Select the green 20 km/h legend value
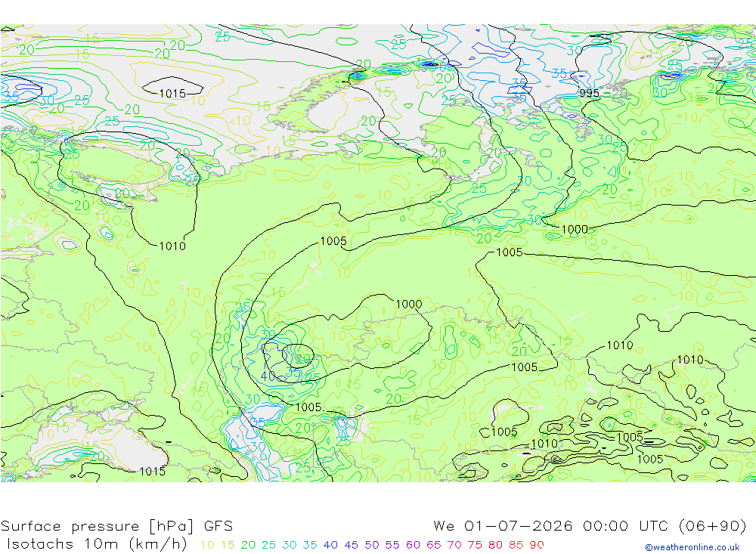The height and width of the screenshot is (554, 756). pos(248,545)
